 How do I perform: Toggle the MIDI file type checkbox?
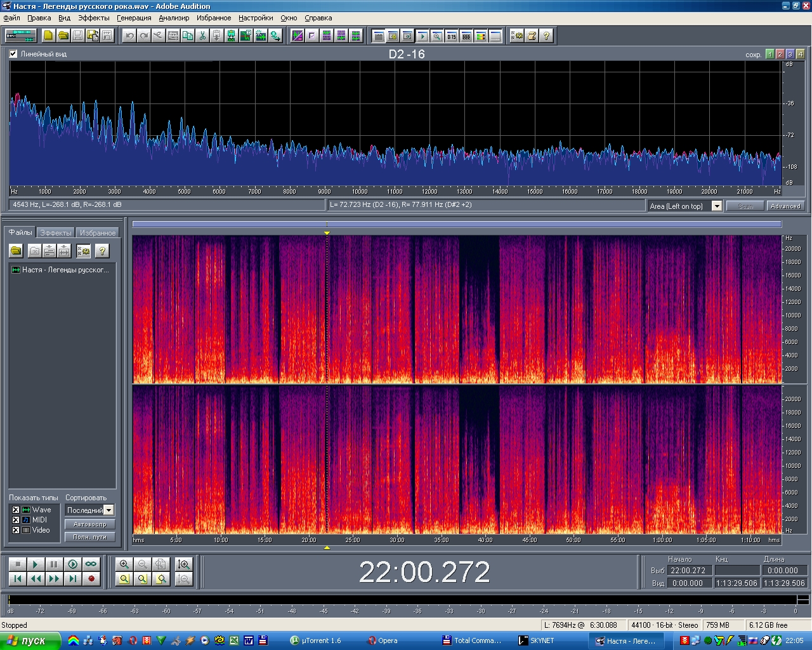(16, 520)
